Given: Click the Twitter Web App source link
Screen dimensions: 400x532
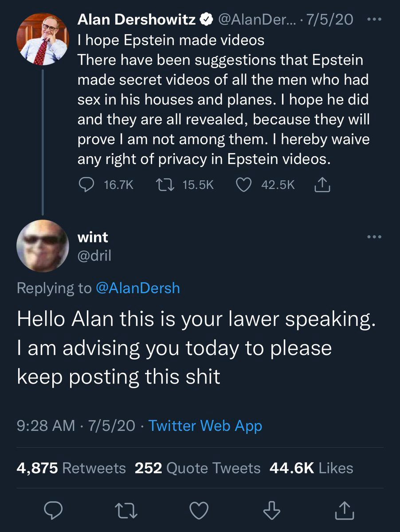Looking at the screenshot, I should click(x=205, y=426).
